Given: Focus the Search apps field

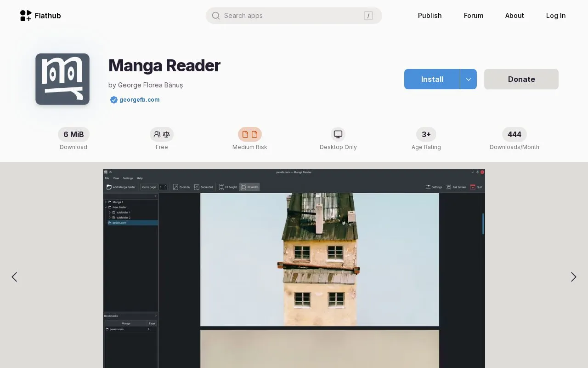Looking at the screenshot, I should point(294,16).
